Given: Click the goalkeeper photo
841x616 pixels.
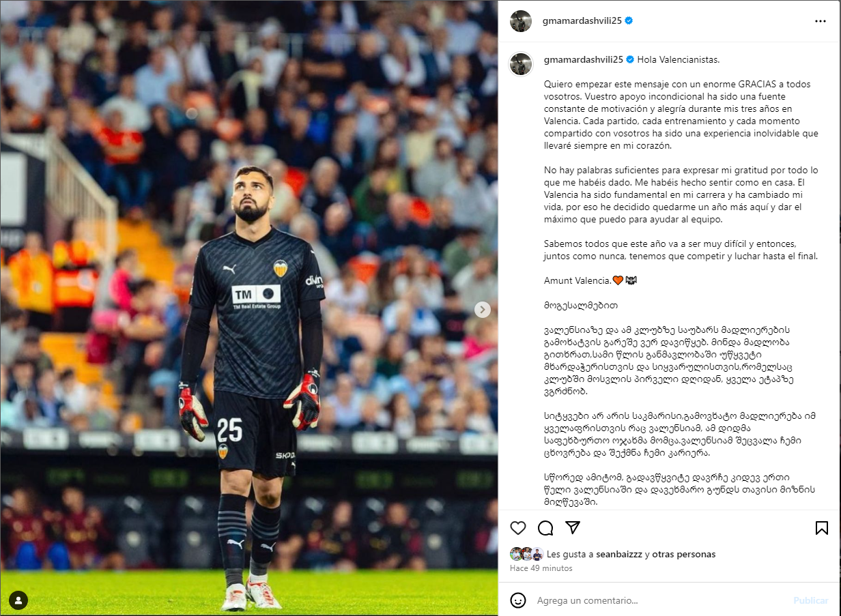Looking at the screenshot, I should (x=248, y=308).
